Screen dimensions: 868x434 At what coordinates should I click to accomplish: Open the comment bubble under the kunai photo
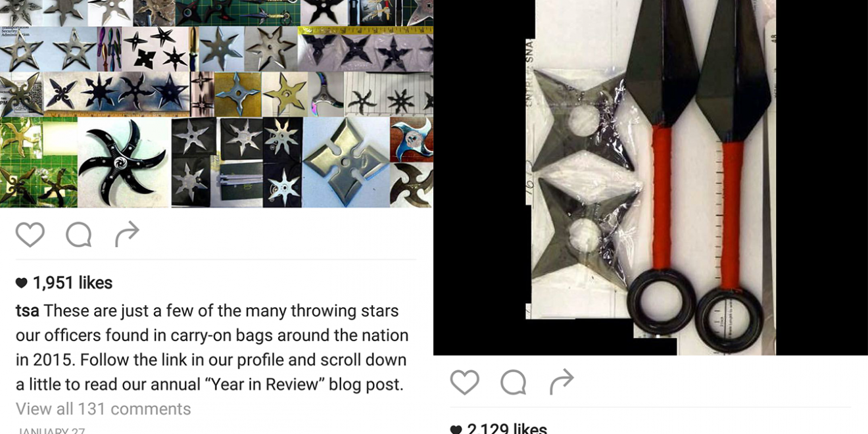513,382
